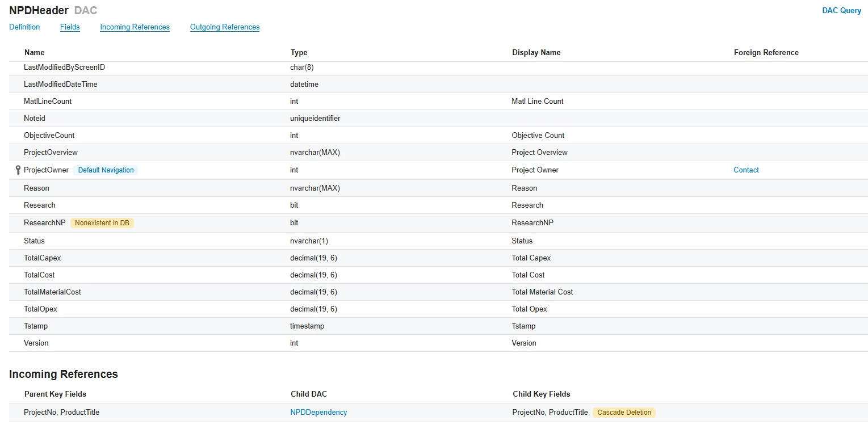This screenshot has height=429, width=868.
Task: Click the Type column header
Action: point(299,52)
